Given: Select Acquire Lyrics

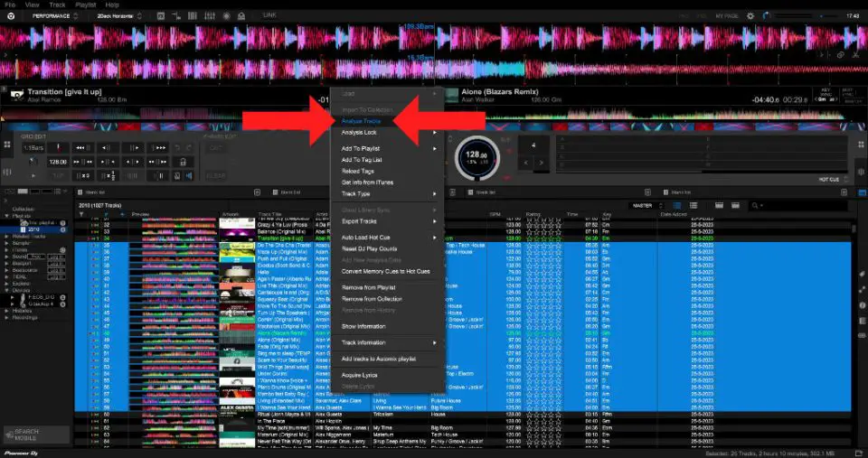Looking at the screenshot, I should [359, 375].
